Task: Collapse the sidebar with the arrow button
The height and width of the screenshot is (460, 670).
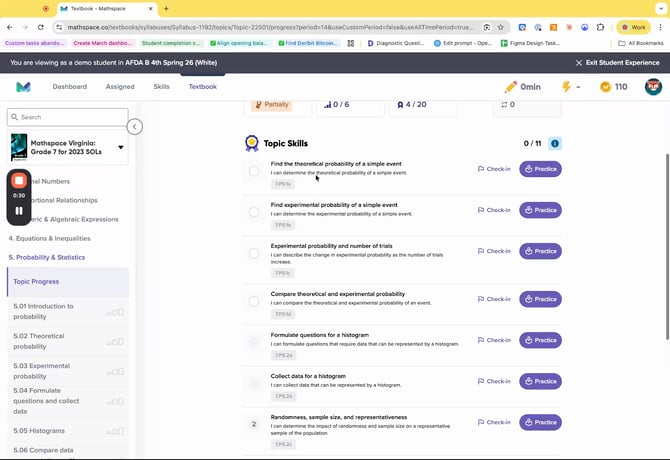Action: [135, 127]
